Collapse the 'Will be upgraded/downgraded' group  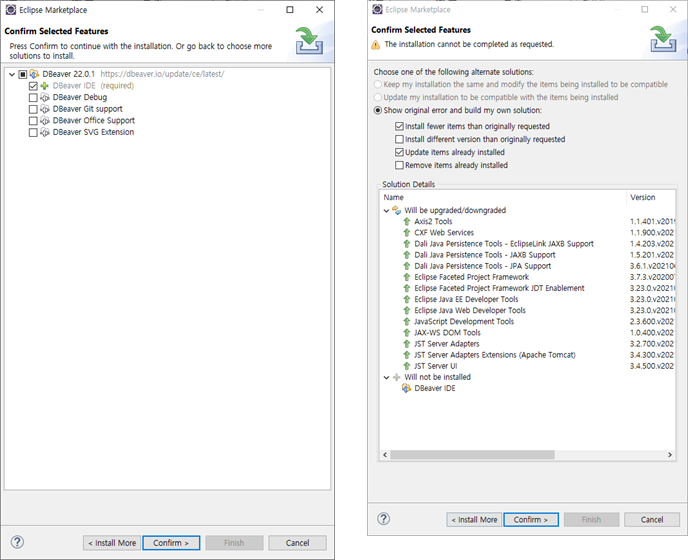tap(386, 211)
